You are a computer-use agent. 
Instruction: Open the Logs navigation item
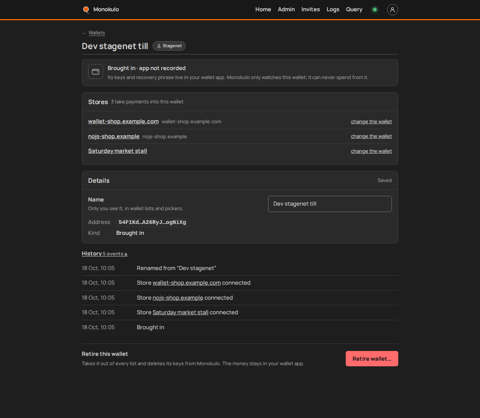(x=333, y=10)
